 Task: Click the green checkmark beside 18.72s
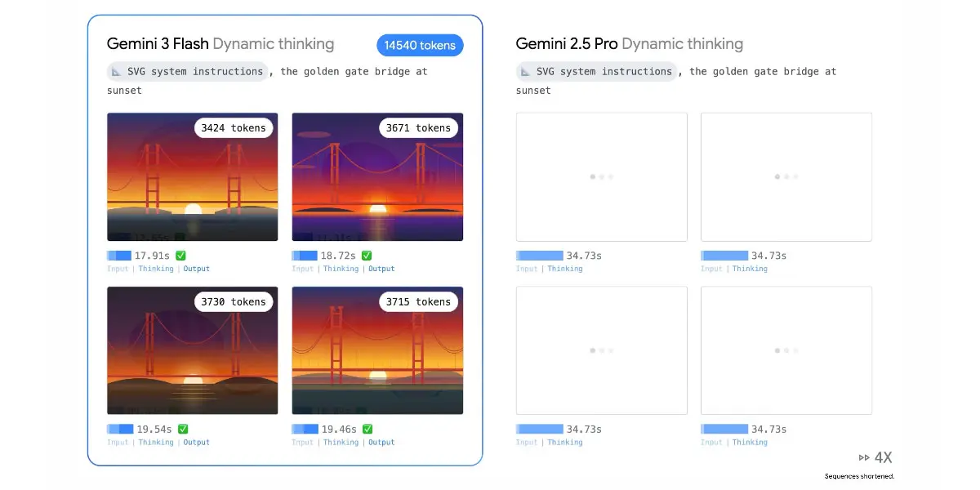[367, 256]
